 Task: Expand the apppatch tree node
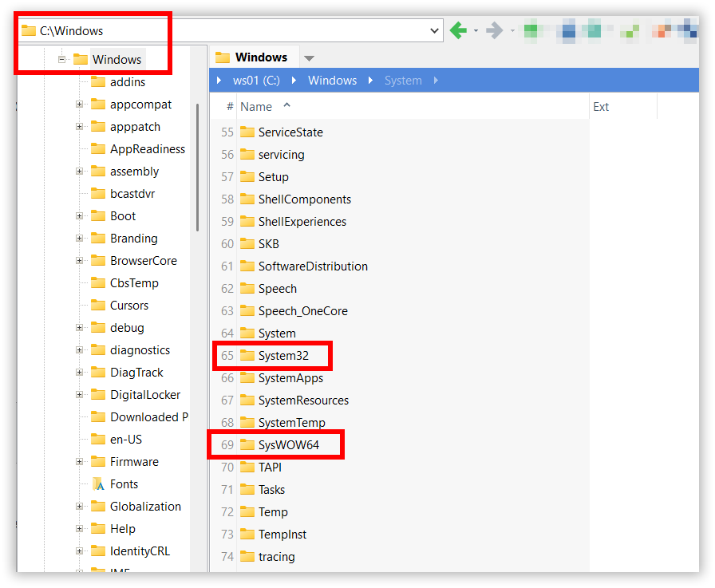[79, 127]
